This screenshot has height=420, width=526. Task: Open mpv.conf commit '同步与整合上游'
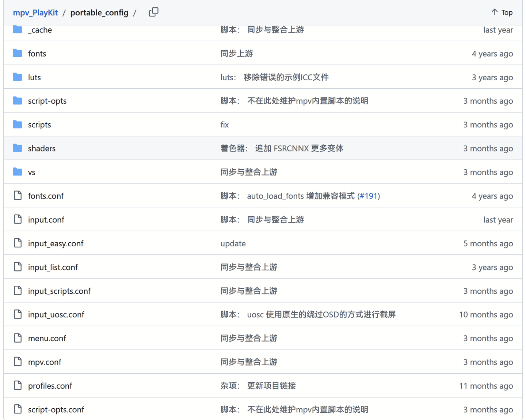[x=249, y=362]
